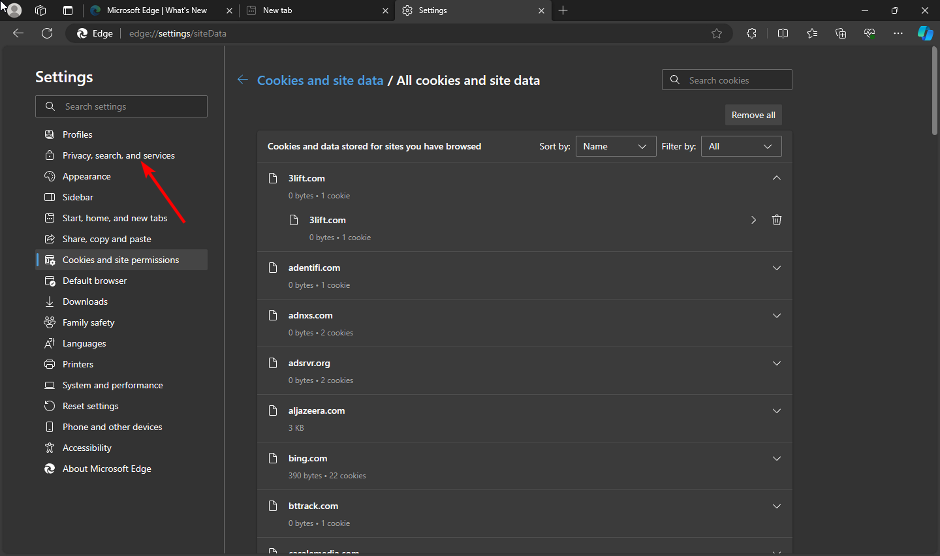Go back to Cookies and site data arrow
940x556 pixels.
tap(242, 80)
